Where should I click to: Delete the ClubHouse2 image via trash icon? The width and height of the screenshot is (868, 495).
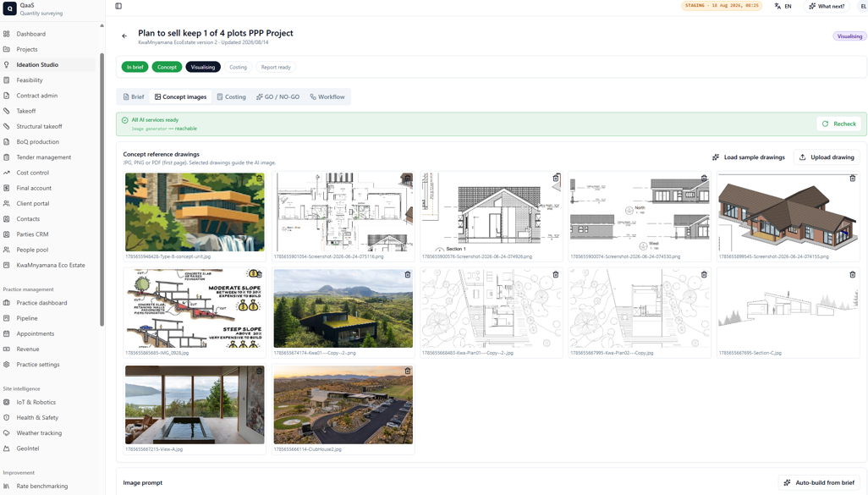tap(408, 371)
